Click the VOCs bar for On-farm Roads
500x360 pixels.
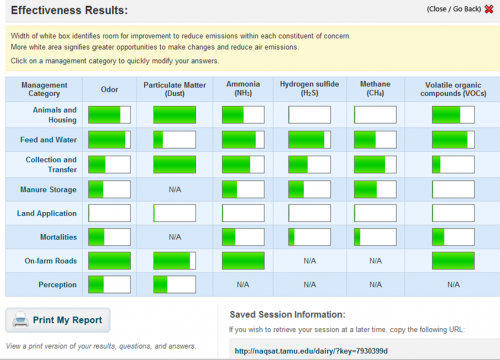(453, 261)
